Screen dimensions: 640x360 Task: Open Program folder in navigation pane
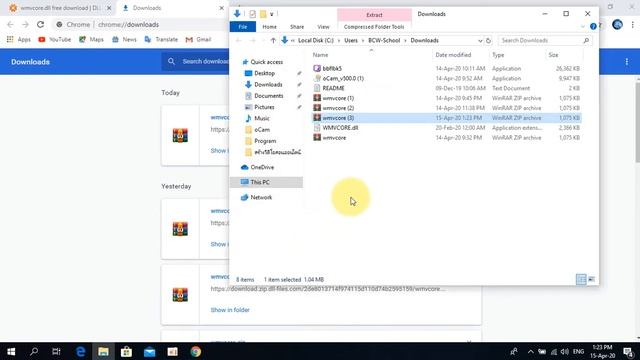[265, 141]
